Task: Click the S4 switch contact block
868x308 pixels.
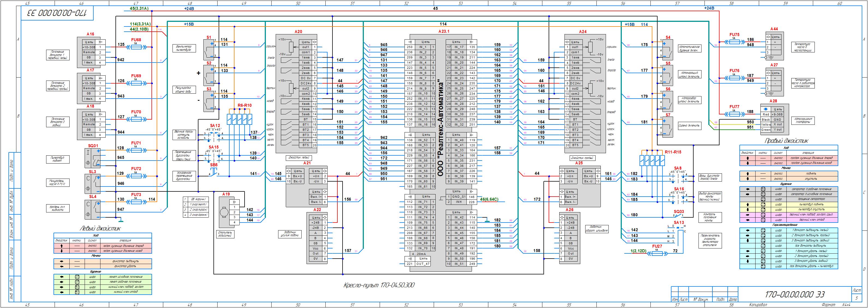Action: point(667,49)
